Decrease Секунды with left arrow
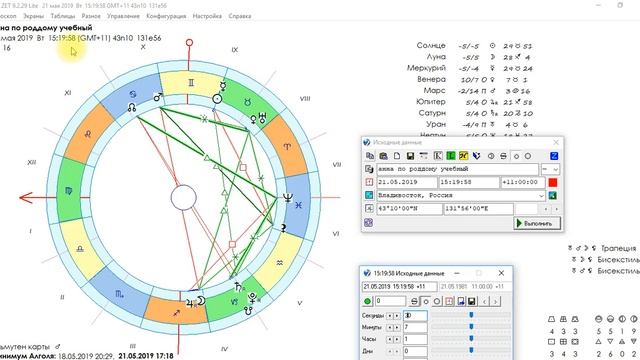The height and width of the screenshot is (360, 640). (390, 316)
